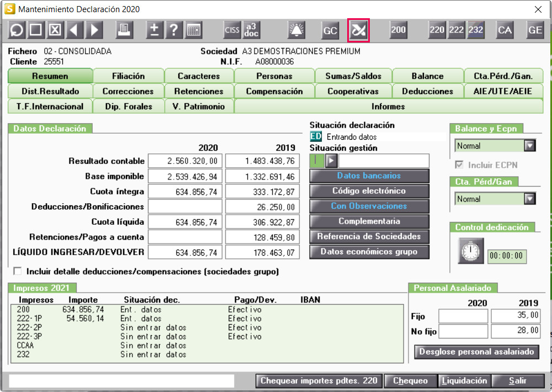Toggle the Incluir ECPN checkbox
This screenshot has height=392, width=552.
coord(459,165)
